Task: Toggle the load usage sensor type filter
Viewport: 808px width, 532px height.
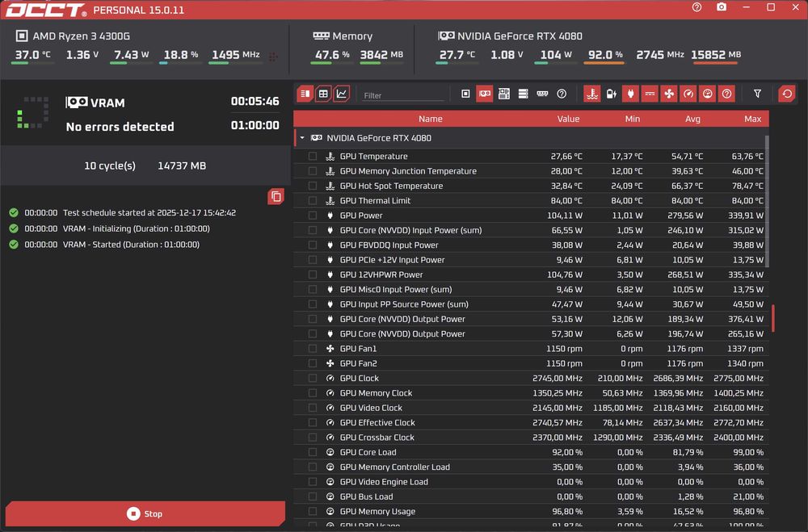Action: pos(708,94)
